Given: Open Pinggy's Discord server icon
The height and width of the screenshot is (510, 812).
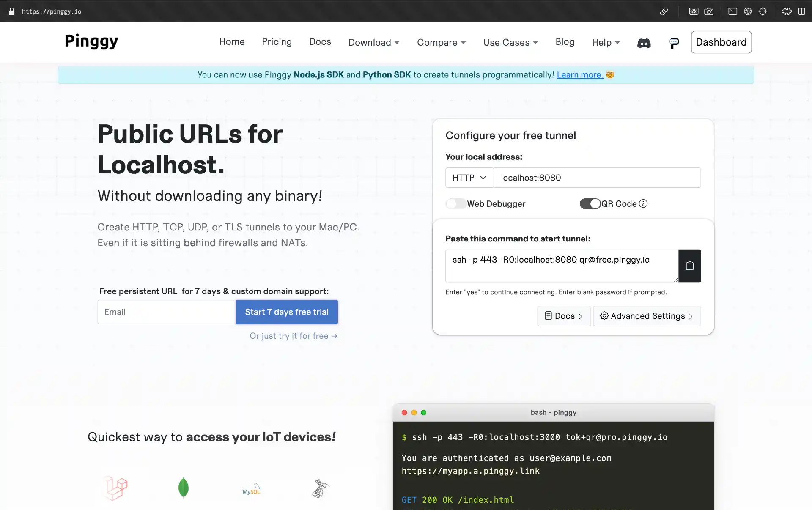Looking at the screenshot, I should (644, 43).
